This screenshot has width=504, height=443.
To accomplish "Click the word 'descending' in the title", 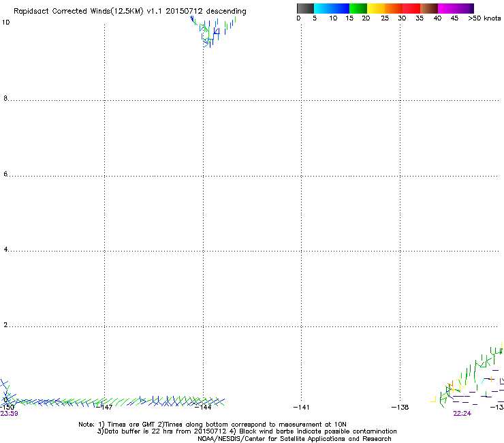I will (x=226, y=12).
